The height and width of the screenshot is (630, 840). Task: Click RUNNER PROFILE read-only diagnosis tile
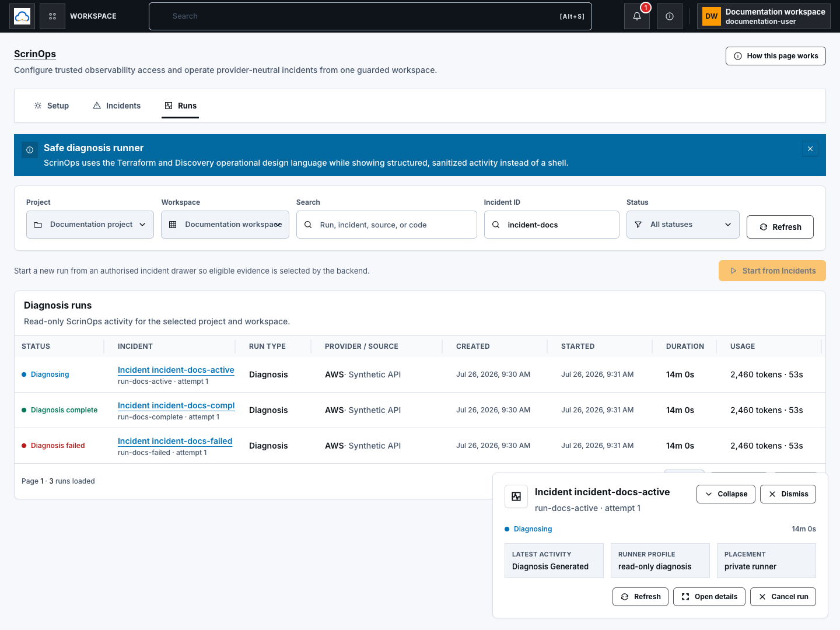pos(660,561)
